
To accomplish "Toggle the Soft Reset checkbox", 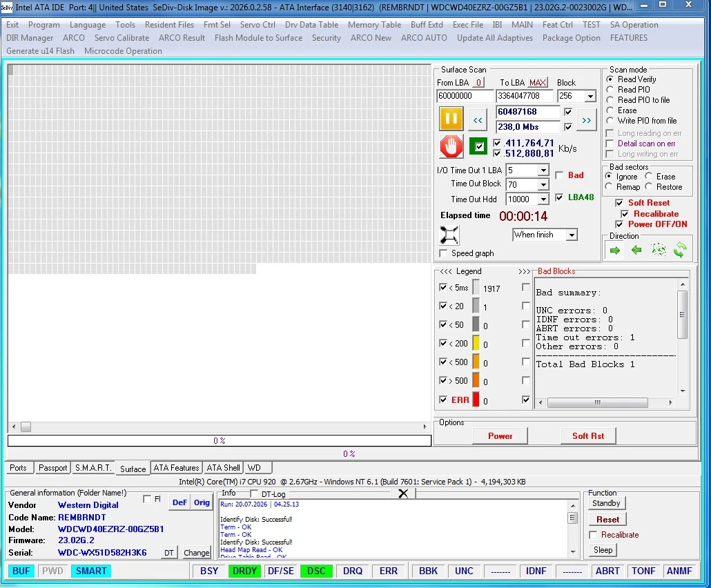I will pos(619,203).
